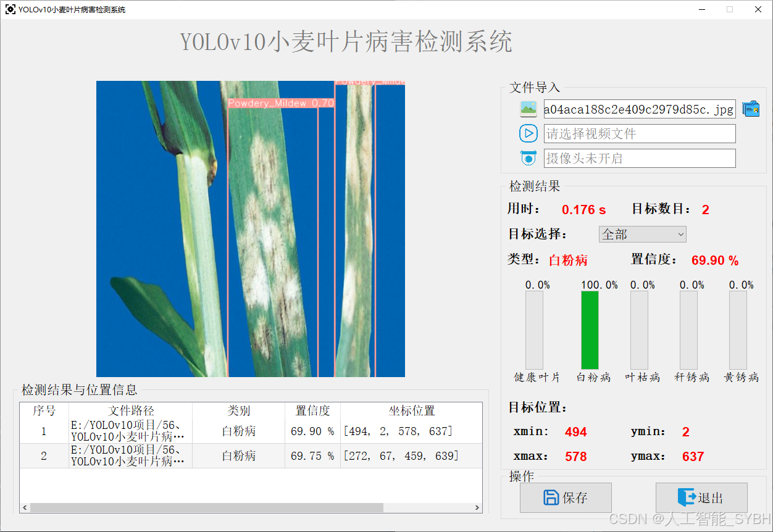Open the folder browse icon beside the filename
773x532 pixels.
coord(751,109)
